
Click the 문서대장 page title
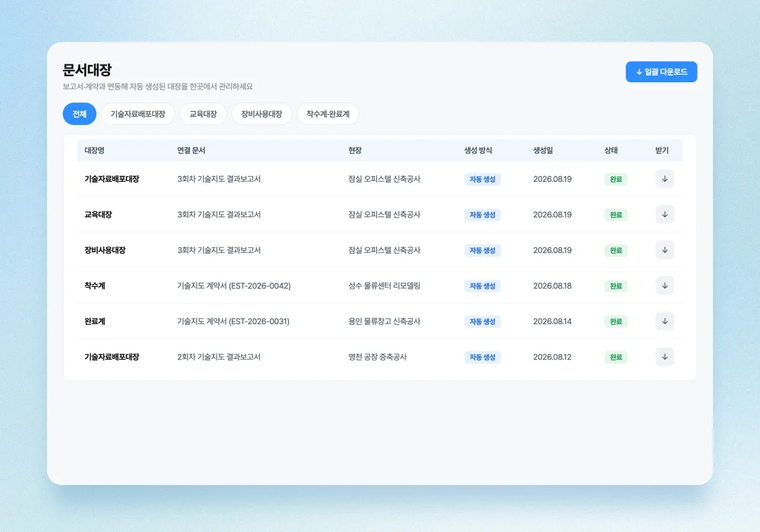point(87,70)
